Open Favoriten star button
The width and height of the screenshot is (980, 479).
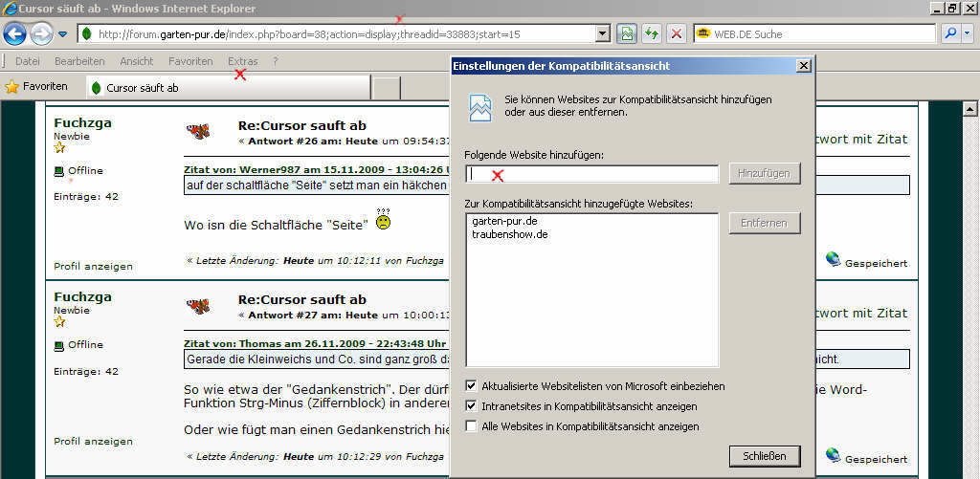pyautogui.click(x=36, y=87)
